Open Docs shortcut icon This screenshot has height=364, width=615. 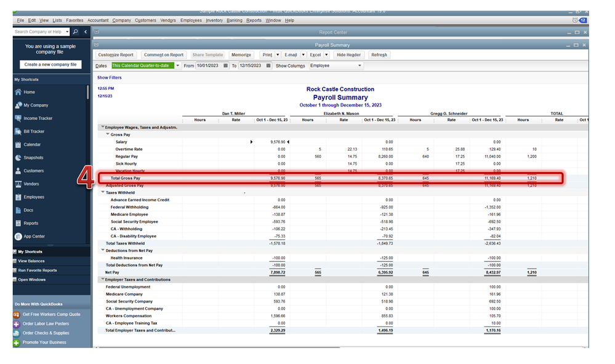[x=18, y=210]
